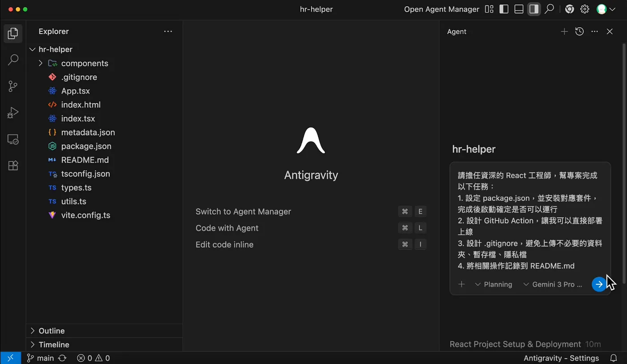Open Explorer more actions menu
This screenshot has height=364, width=627.
[168, 31]
